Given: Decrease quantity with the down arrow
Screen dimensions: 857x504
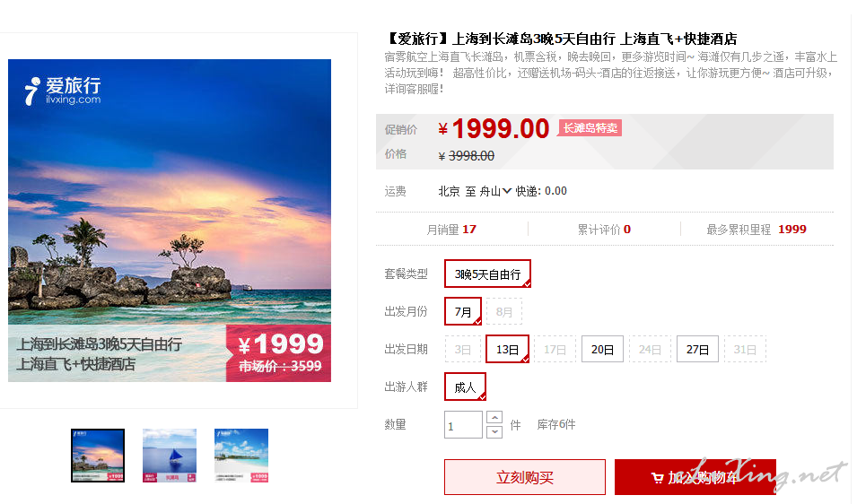Looking at the screenshot, I should 494,432.
